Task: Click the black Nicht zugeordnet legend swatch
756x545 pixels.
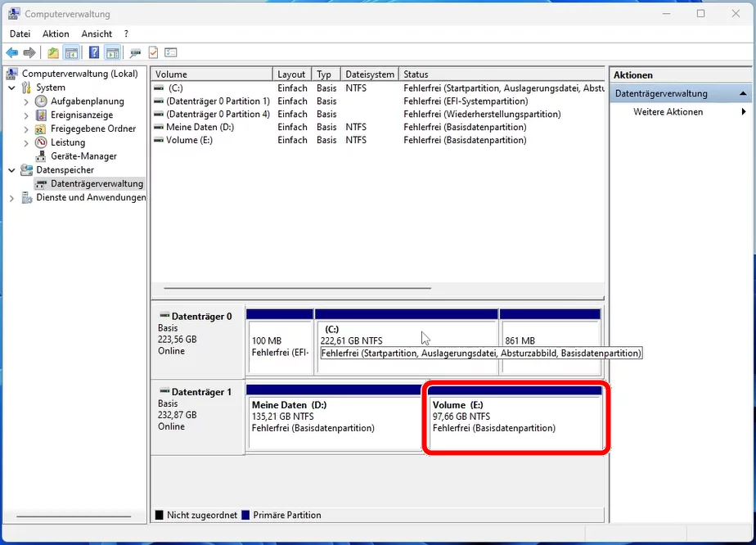Action: point(159,515)
